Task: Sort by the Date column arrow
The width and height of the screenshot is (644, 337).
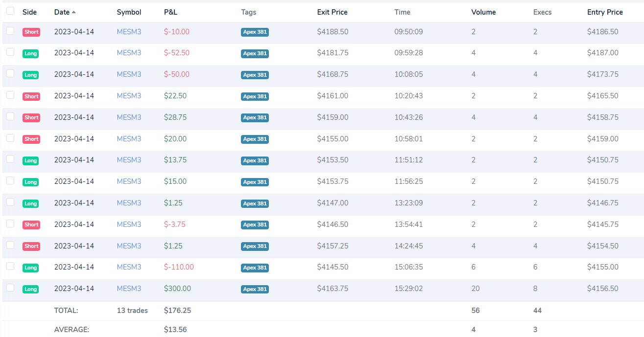Action: point(73,12)
